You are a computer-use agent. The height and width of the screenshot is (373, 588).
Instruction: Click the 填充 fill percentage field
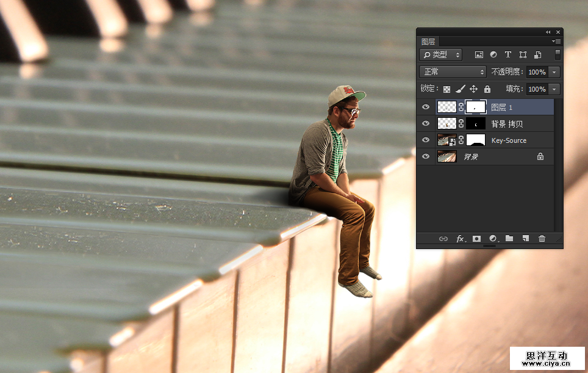(x=537, y=89)
